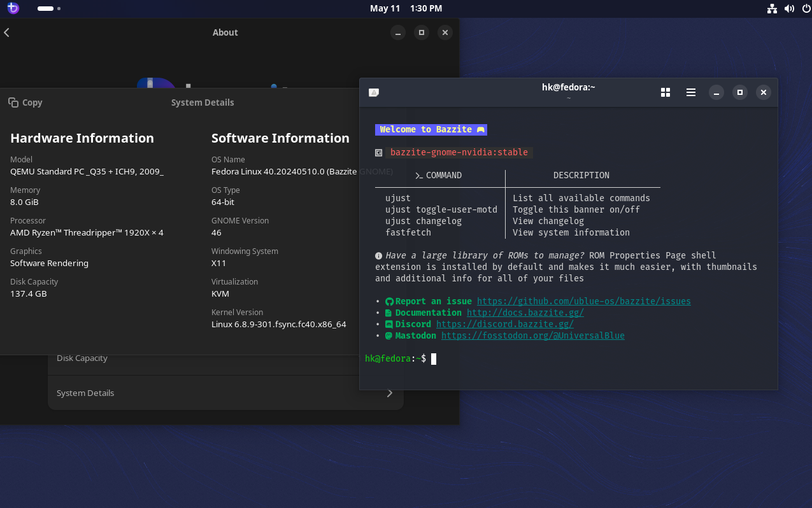The image size is (812, 508).
Task: Open the fosstodon UniversalBlue Mastodon link
Action: [x=532, y=335]
